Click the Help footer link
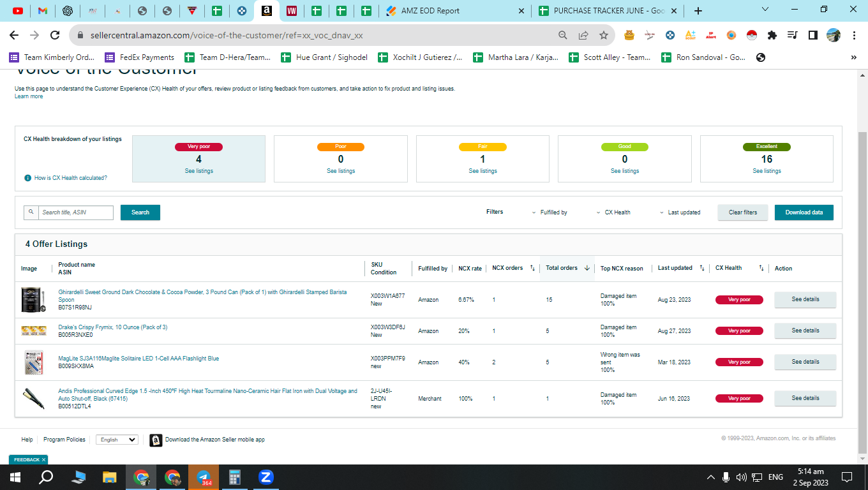868x490 pixels. tap(27, 440)
